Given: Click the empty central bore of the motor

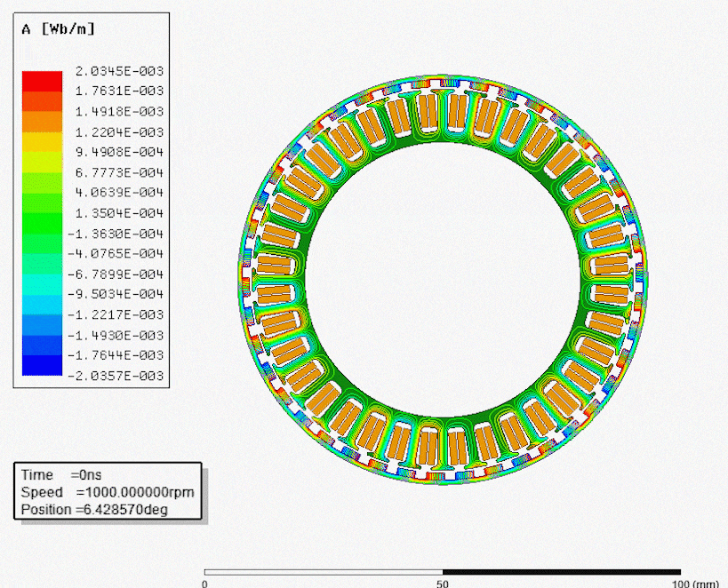Looking at the screenshot, I should point(444,279).
